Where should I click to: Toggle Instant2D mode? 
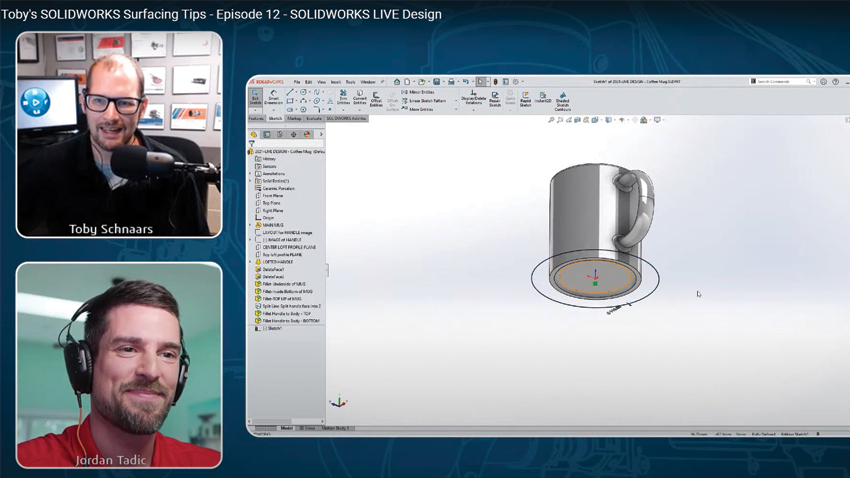point(543,98)
